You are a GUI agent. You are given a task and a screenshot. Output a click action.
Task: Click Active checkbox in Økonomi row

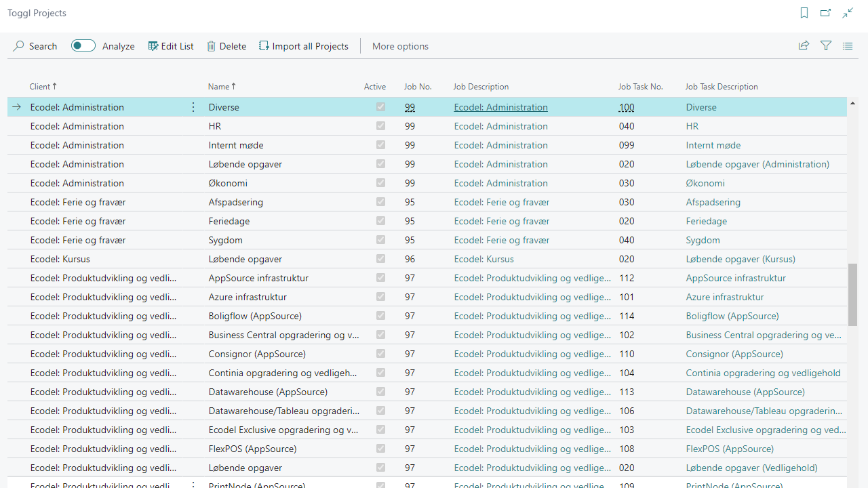point(380,183)
